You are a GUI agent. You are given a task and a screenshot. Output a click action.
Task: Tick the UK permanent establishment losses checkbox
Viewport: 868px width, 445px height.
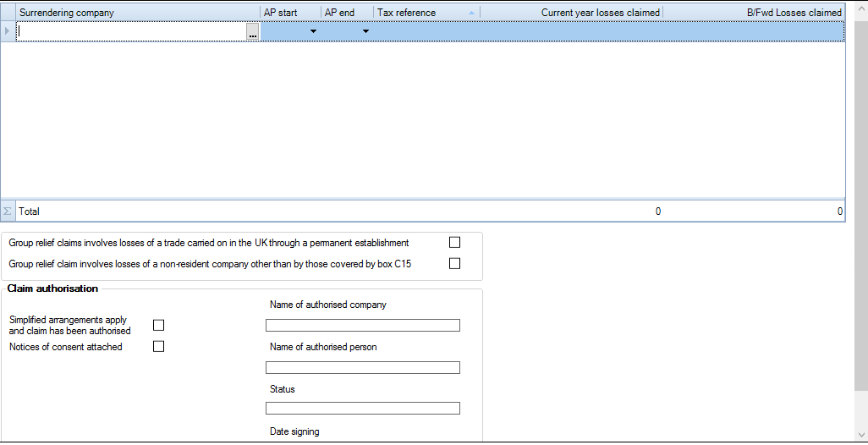click(x=454, y=243)
